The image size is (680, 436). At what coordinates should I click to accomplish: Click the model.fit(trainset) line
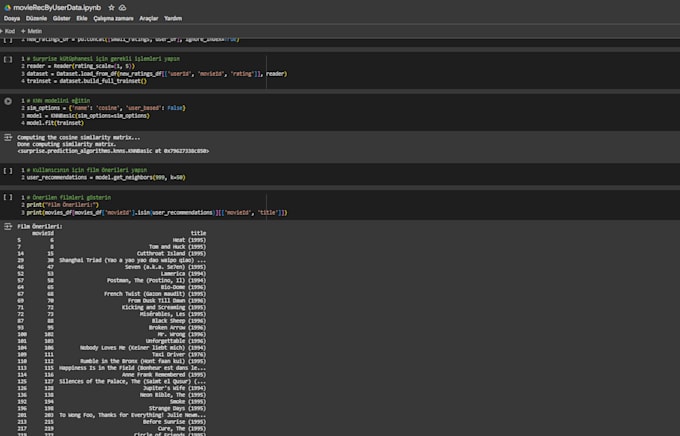coord(55,123)
